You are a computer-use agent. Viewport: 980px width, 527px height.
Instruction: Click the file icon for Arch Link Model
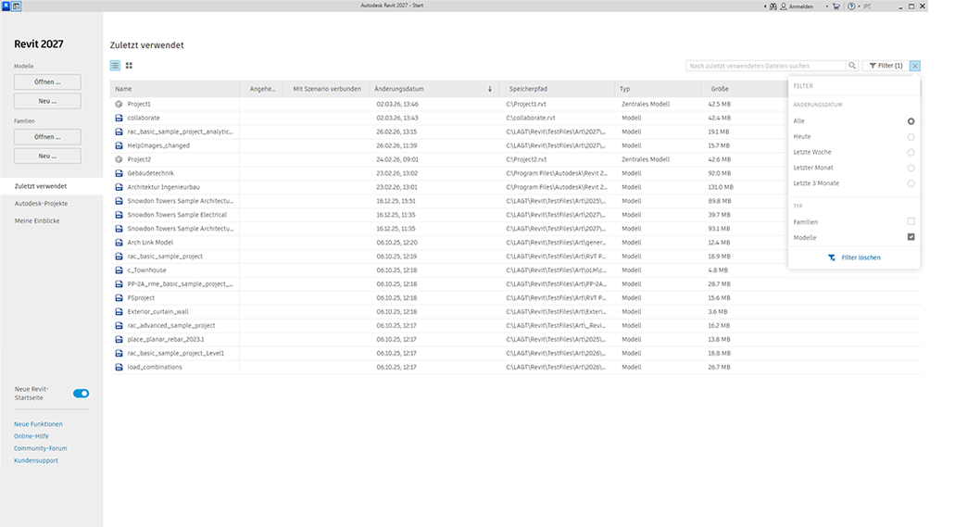click(x=119, y=243)
